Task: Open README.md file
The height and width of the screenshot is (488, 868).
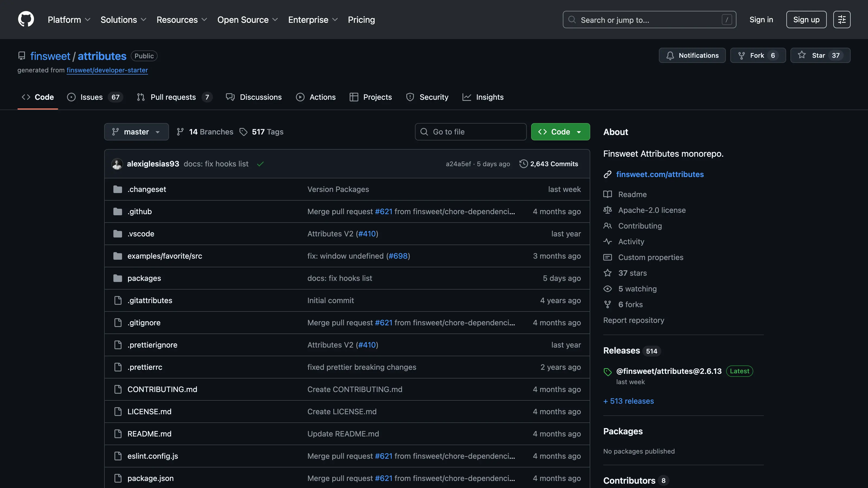Action: click(149, 434)
